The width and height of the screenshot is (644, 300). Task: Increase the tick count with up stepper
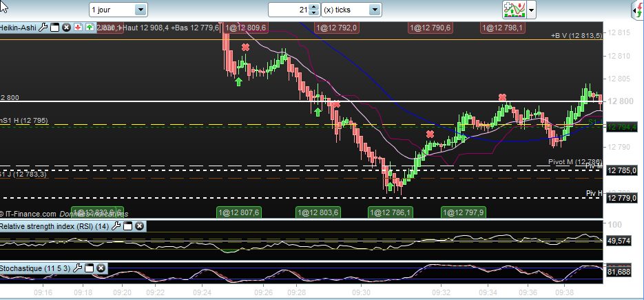(314, 7)
